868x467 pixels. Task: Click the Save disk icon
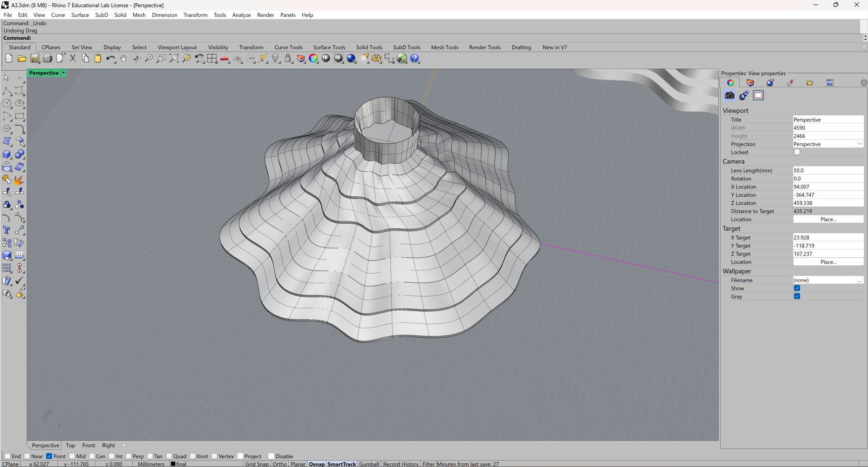point(34,58)
